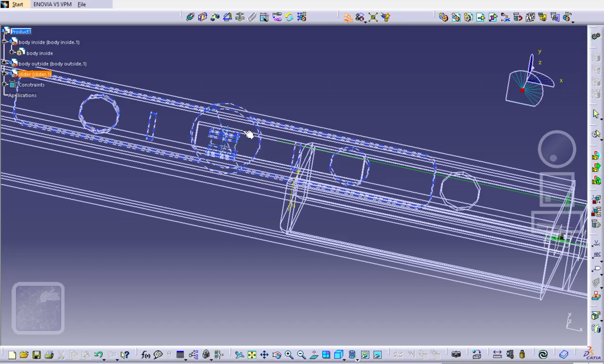
Task: Click the Zoom Out magnifier
Action: pos(301,355)
